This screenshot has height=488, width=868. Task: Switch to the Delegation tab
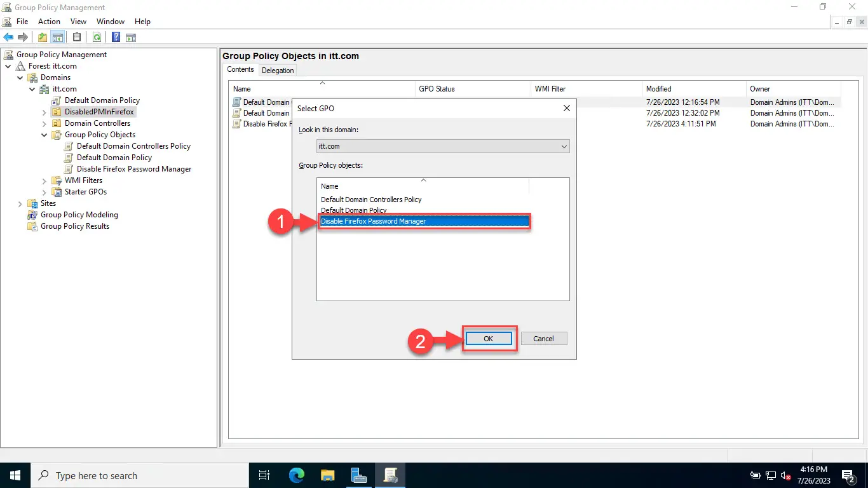(278, 71)
